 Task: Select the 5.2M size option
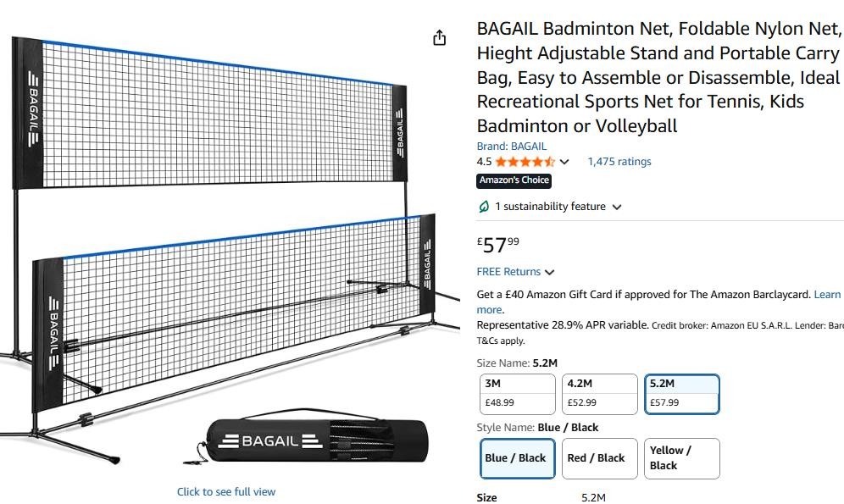[x=682, y=394]
